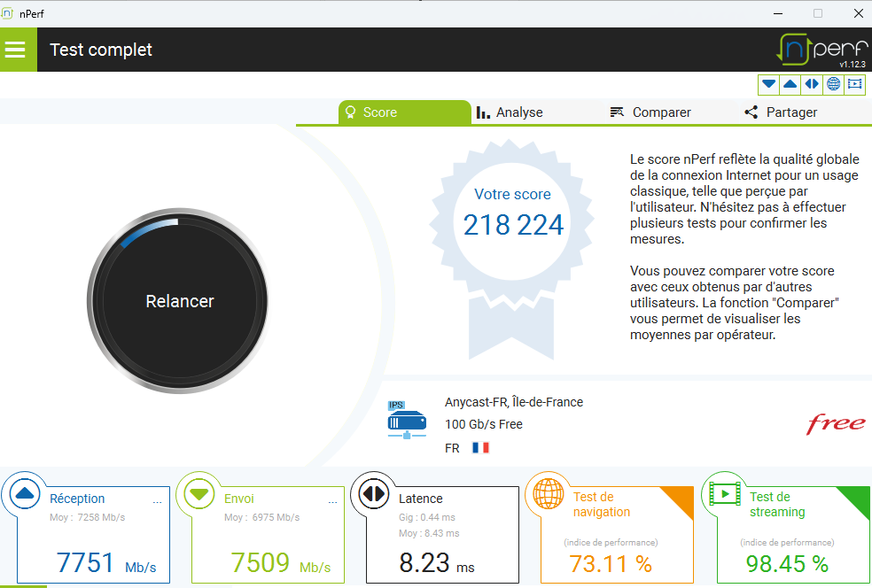Click the Votre score badge

coord(512,249)
